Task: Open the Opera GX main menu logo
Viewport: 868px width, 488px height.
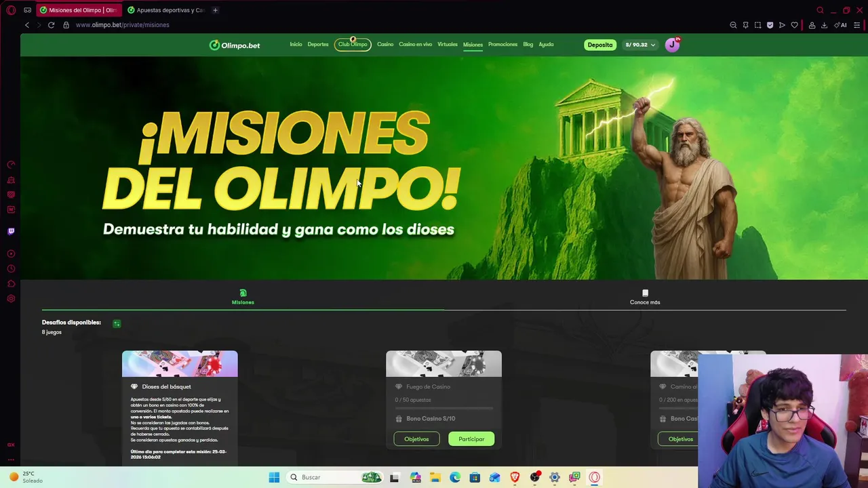Action: tap(11, 10)
